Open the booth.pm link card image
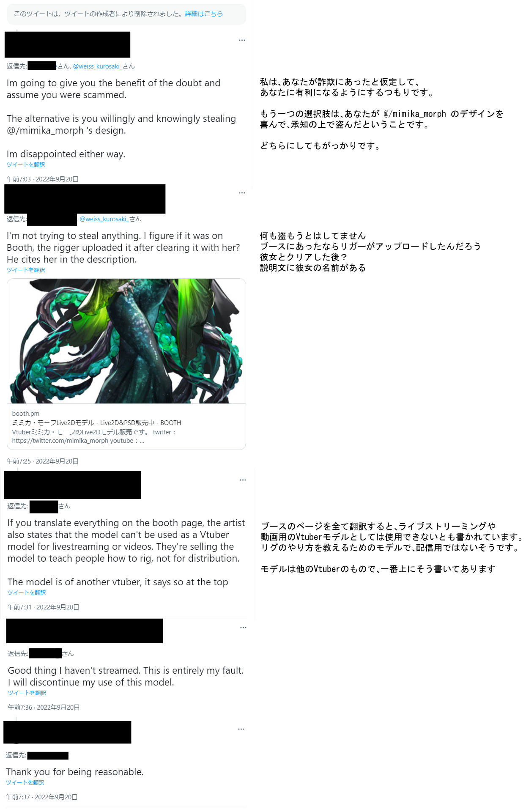Viewport: 526px width, 812px height. pos(126,341)
